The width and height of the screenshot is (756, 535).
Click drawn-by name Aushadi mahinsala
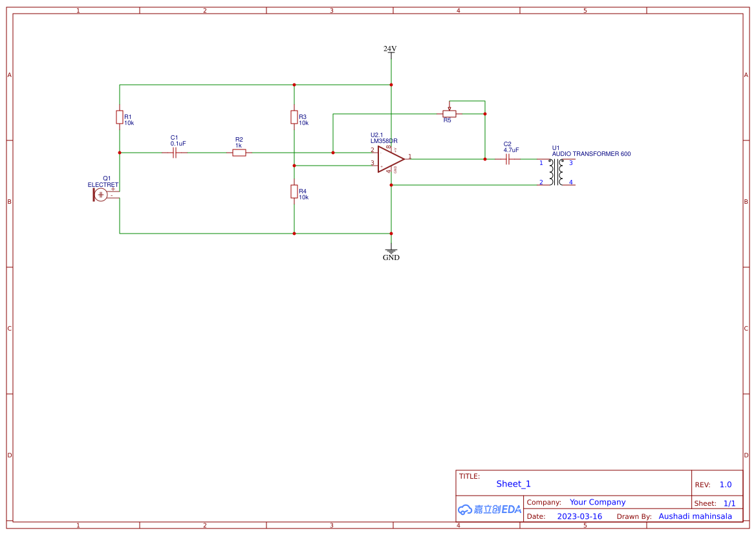coord(695,516)
